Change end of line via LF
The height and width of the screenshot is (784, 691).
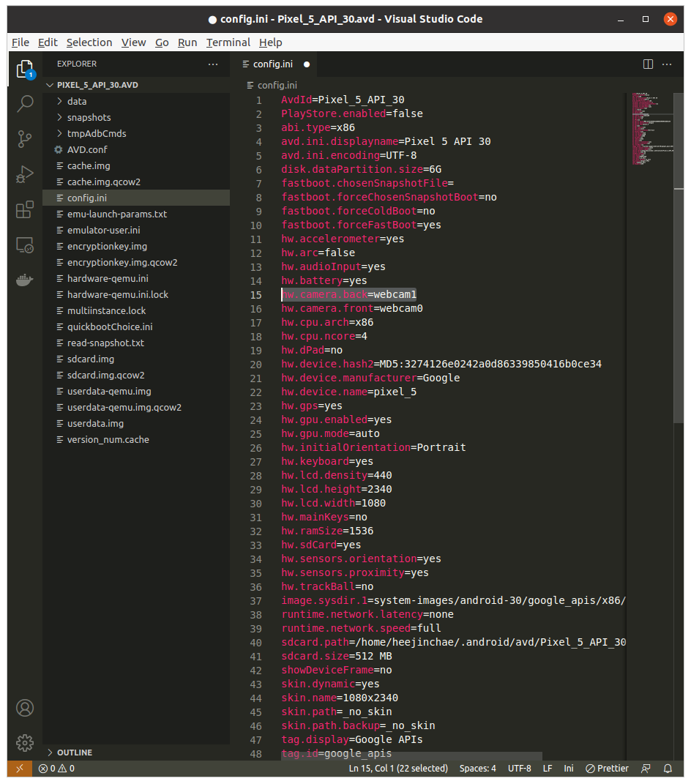(548, 769)
